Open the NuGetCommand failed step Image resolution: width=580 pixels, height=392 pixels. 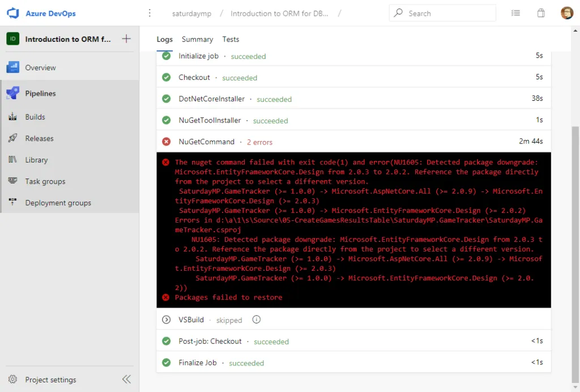[x=353, y=141]
